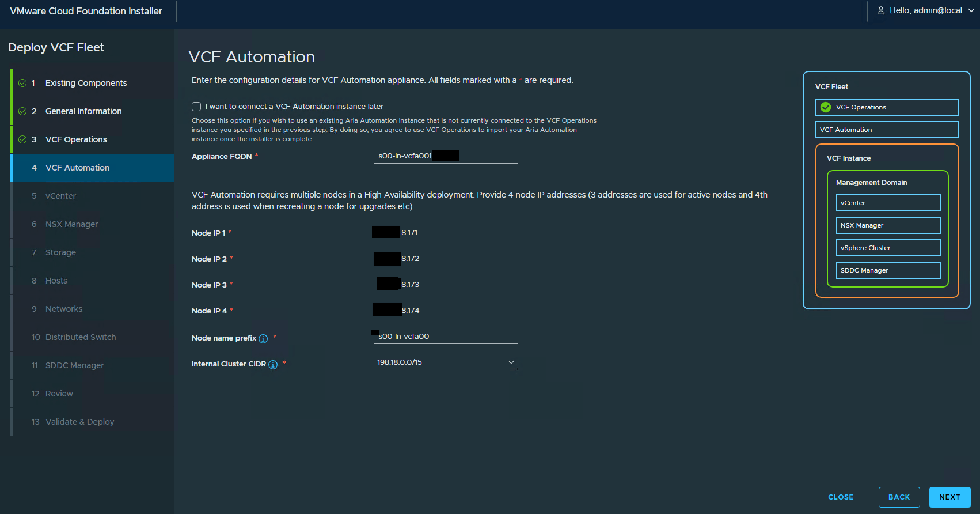Click the Existing Components completed checkmark icon
The image size is (980, 514).
tap(22, 83)
